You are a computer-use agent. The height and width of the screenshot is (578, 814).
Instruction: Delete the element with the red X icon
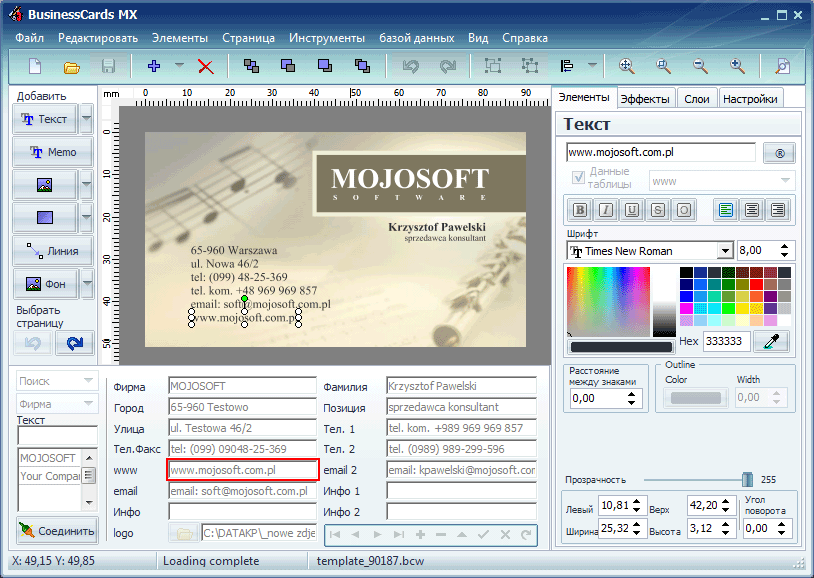point(206,66)
